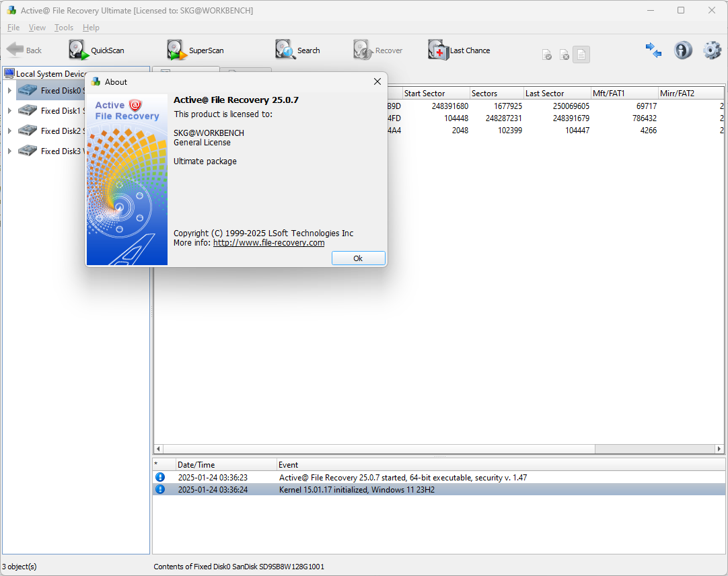
Task: Click the info icon of the 03:36:24 log entry
Action: coord(160,489)
